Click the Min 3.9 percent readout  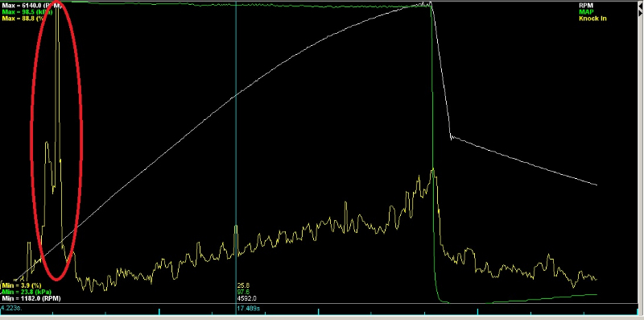tap(22, 285)
